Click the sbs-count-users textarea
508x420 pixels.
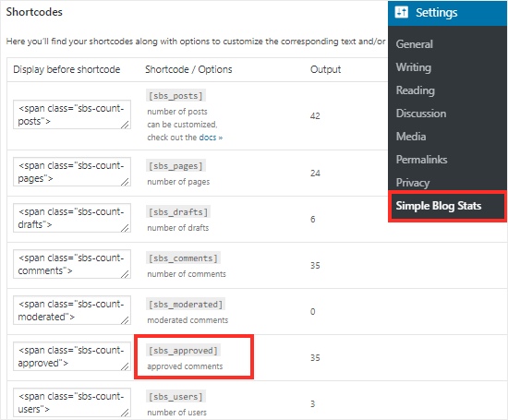click(x=72, y=402)
